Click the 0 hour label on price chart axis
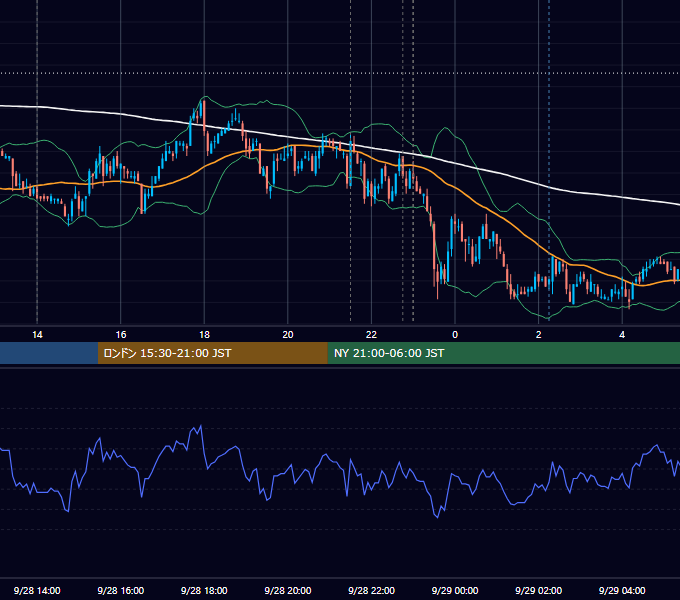The height and width of the screenshot is (600, 680). pyautogui.click(x=455, y=335)
